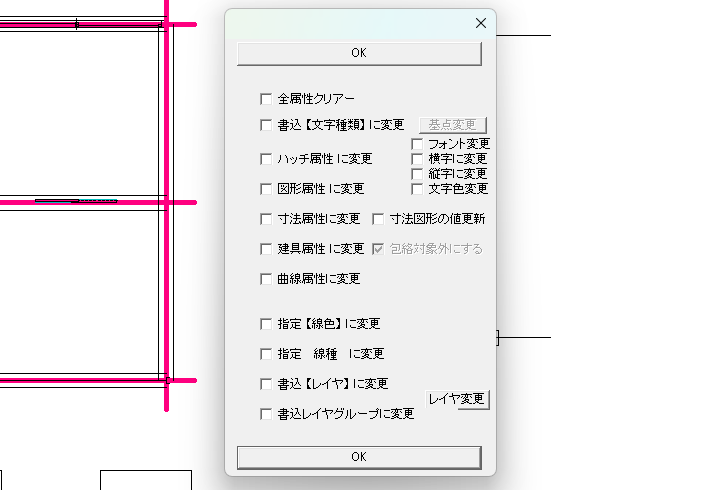This screenshot has width=720, height=490.
Task: Check 指定 線種 に変更 option
Action: [266, 354]
